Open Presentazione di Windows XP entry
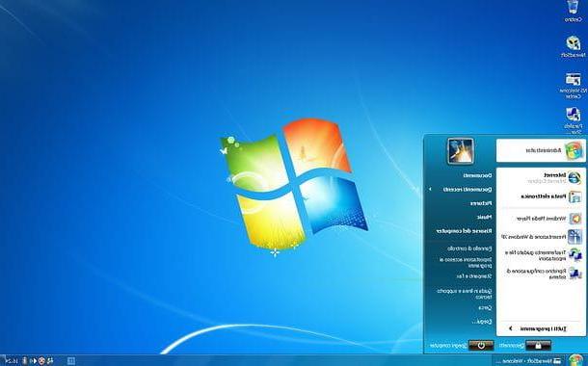 [x=543, y=236]
